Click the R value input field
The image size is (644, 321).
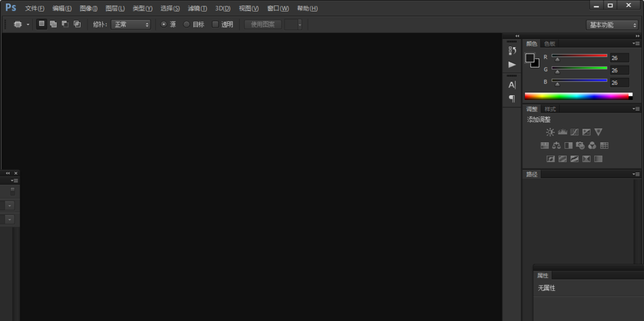pyautogui.click(x=620, y=58)
